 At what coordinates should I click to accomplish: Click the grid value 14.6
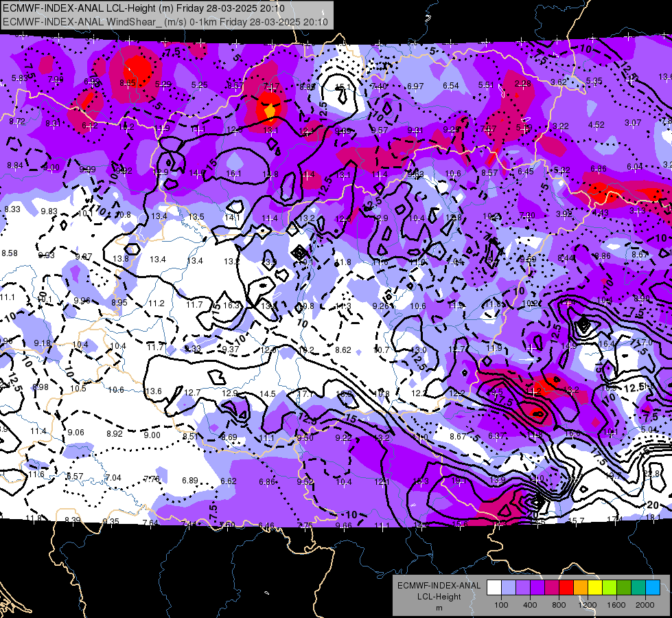[197, 173]
